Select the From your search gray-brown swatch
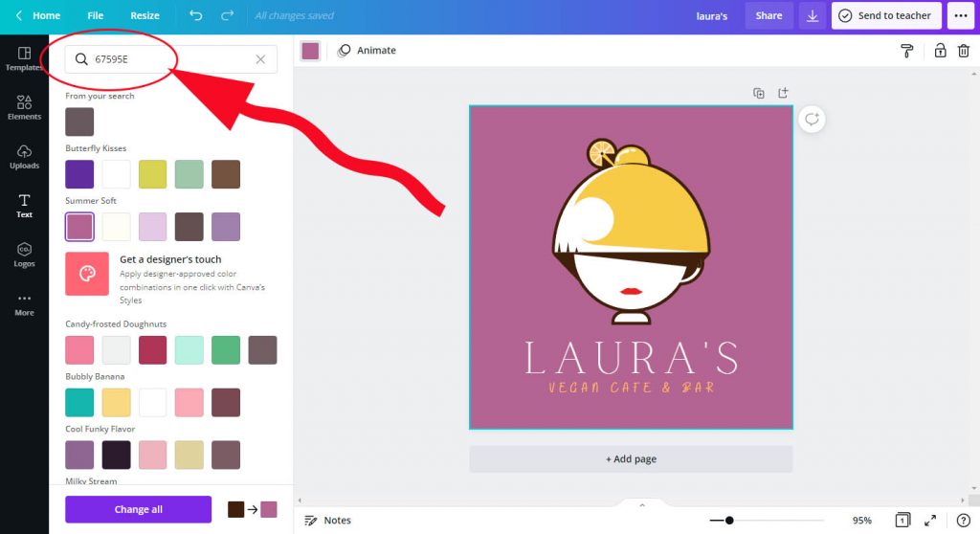 pos(79,122)
